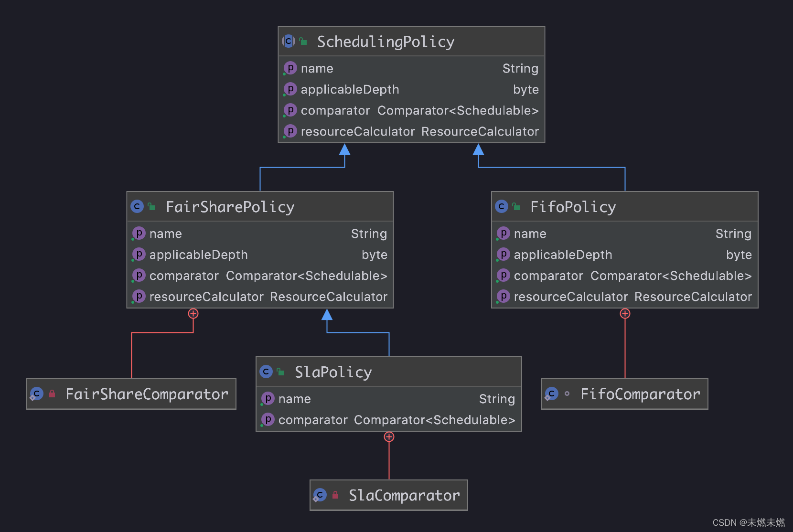The image size is (793, 532).
Task: Click inner-class plus marker under FifoPolicy
Action: tap(625, 314)
